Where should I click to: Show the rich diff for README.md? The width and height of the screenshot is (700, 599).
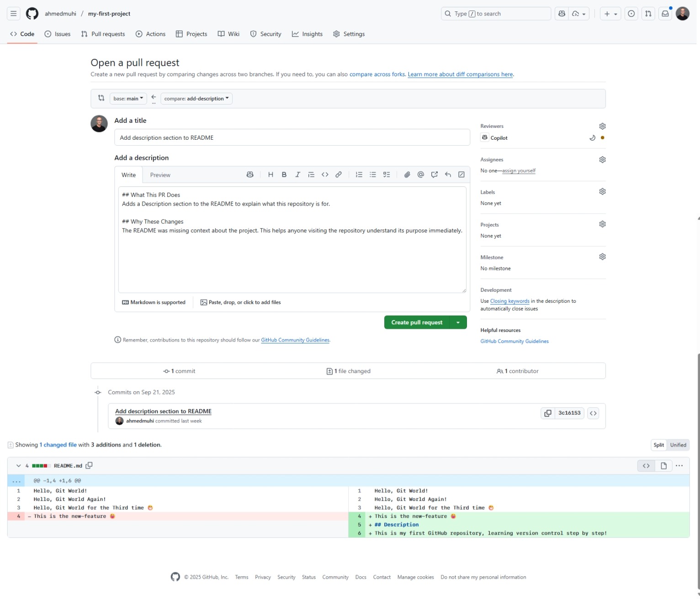[663, 466]
